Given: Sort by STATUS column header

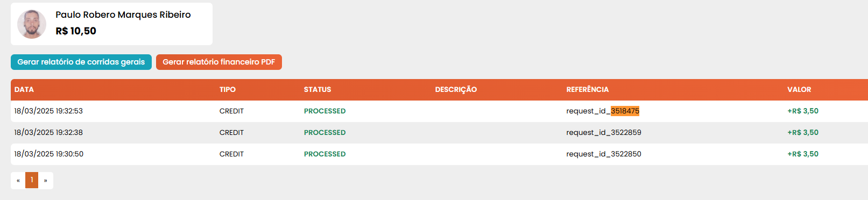Looking at the screenshot, I should coord(317,89).
